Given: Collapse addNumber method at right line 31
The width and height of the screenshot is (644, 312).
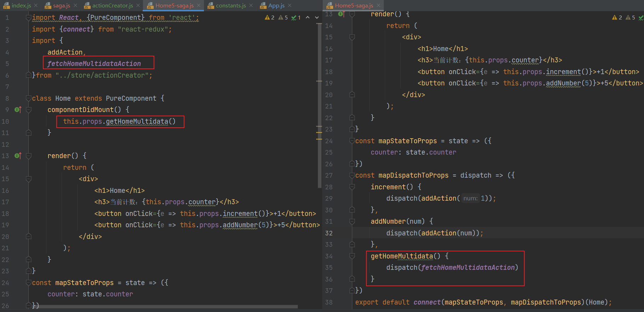Looking at the screenshot, I should [x=352, y=221].
